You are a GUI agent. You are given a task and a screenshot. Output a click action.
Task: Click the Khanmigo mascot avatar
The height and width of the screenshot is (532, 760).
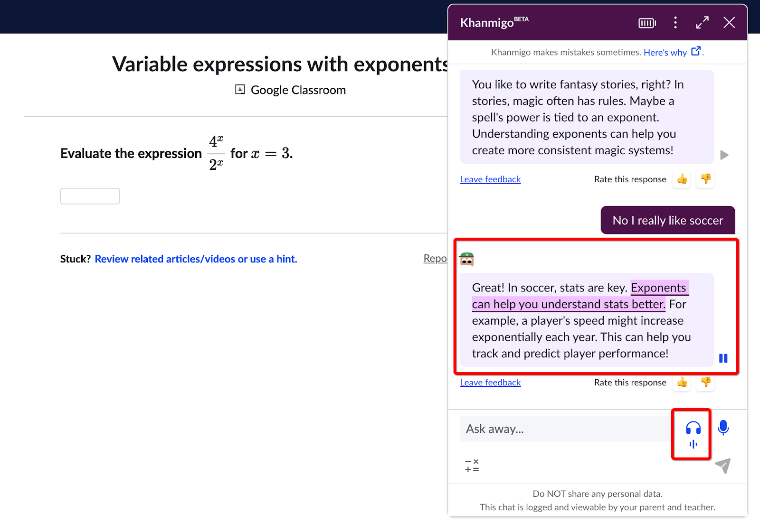(x=467, y=259)
